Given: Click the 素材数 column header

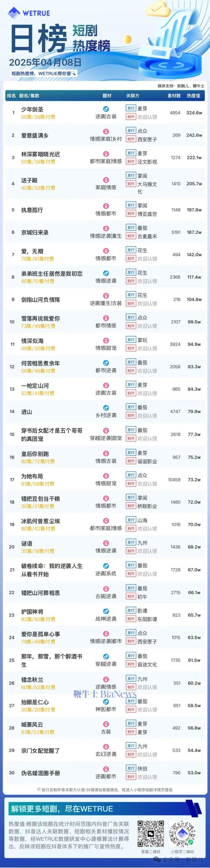Looking at the screenshot, I should click(174, 96).
